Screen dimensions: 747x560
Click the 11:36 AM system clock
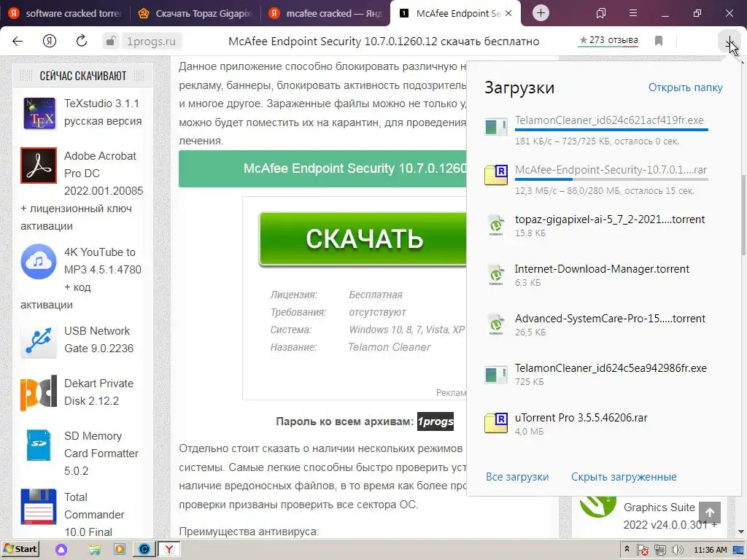pyautogui.click(x=711, y=550)
